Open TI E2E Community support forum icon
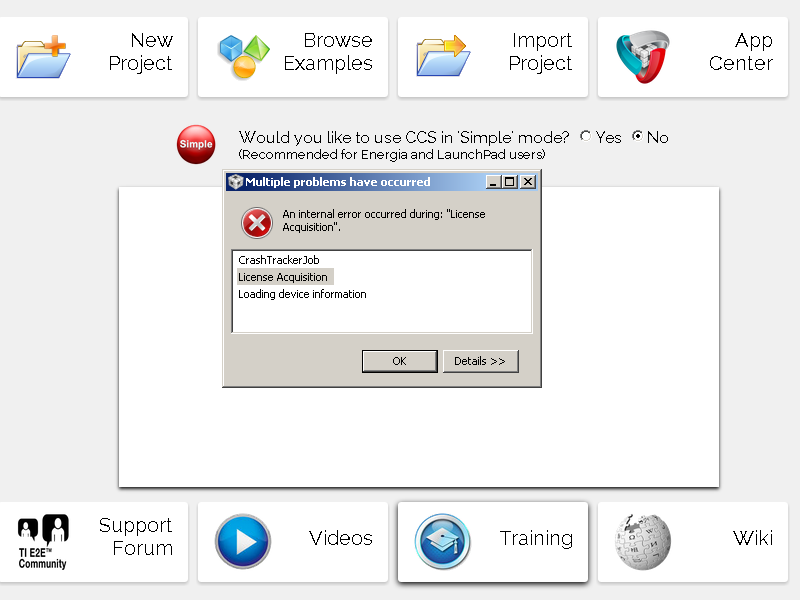 tap(43, 541)
